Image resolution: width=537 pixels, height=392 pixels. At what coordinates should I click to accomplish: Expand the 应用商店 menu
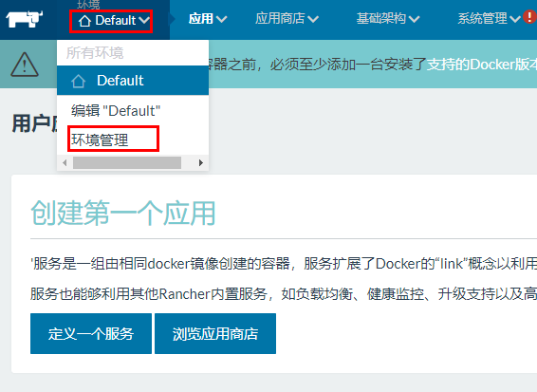pyautogui.click(x=287, y=18)
